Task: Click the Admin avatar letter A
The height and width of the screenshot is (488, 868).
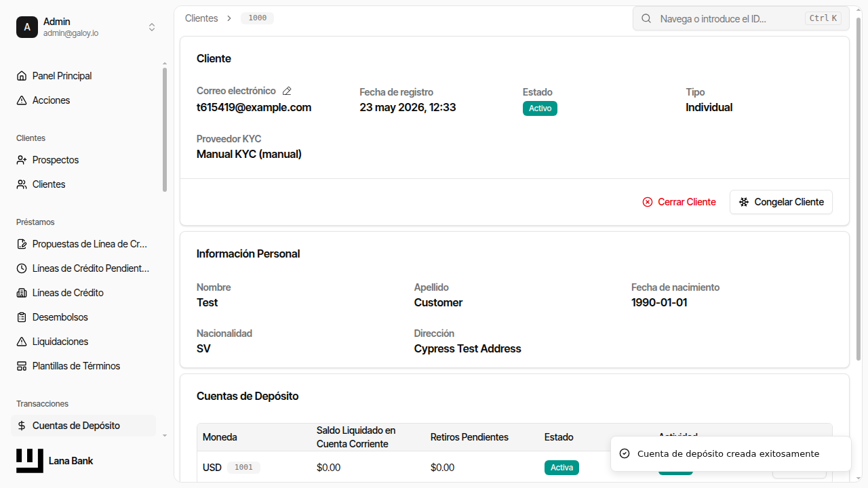Action: coord(27,27)
